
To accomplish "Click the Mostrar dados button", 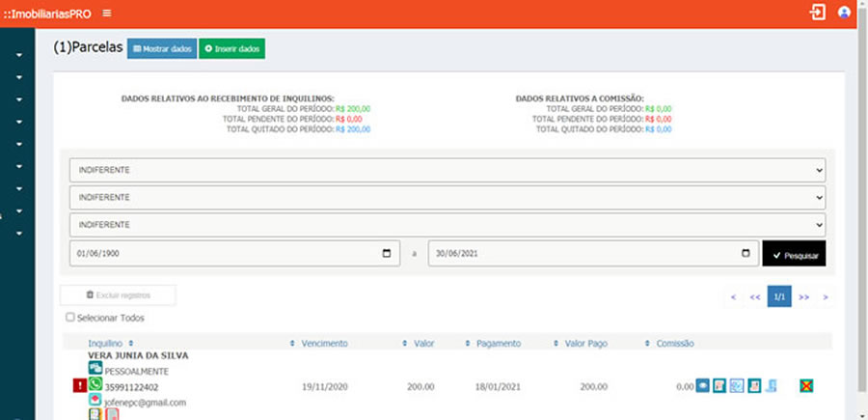I will (161, 48).
